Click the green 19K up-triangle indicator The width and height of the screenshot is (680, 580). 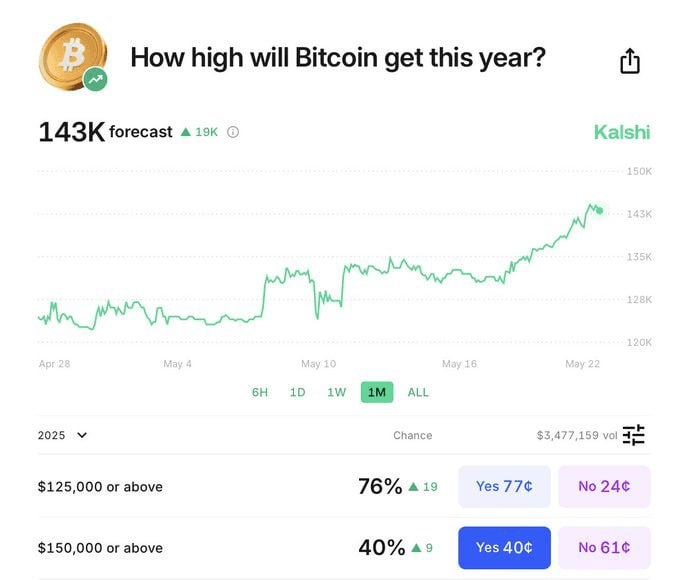point(199,132)
